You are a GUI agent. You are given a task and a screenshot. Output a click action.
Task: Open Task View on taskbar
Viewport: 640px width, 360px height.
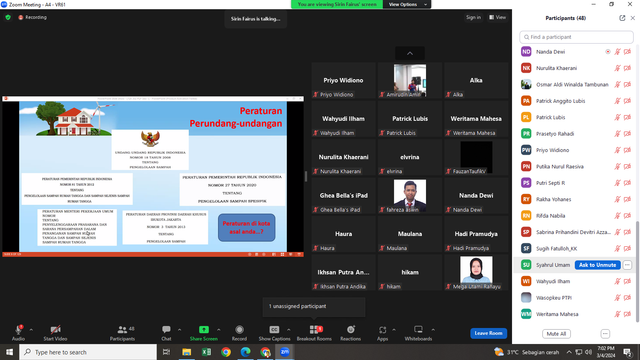click(166, 352)
